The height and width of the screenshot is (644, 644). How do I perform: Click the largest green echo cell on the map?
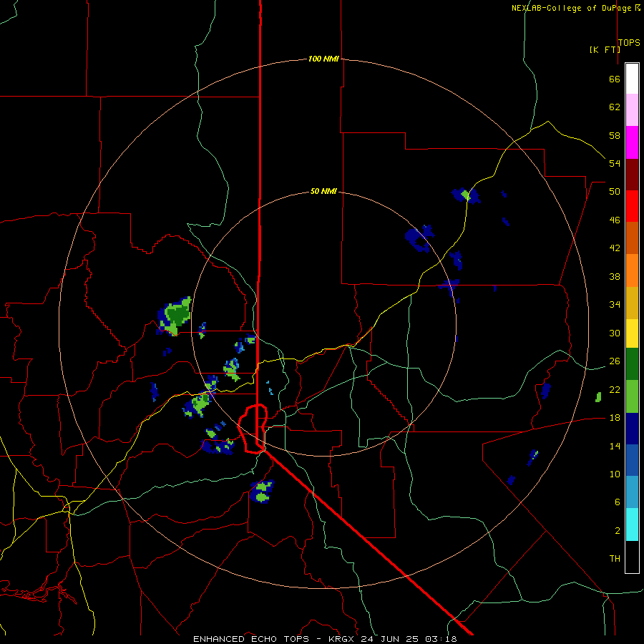pyautogui.click(x=177, y=316)
